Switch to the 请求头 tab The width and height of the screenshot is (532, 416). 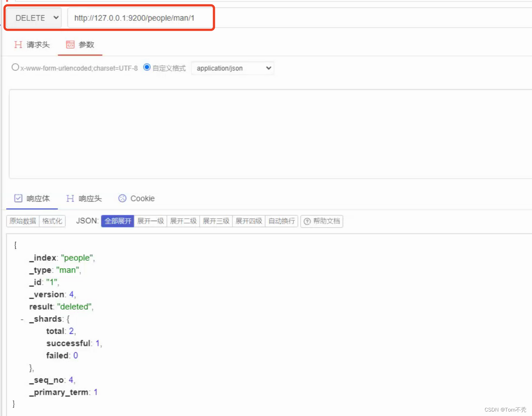tap(32, 45)
